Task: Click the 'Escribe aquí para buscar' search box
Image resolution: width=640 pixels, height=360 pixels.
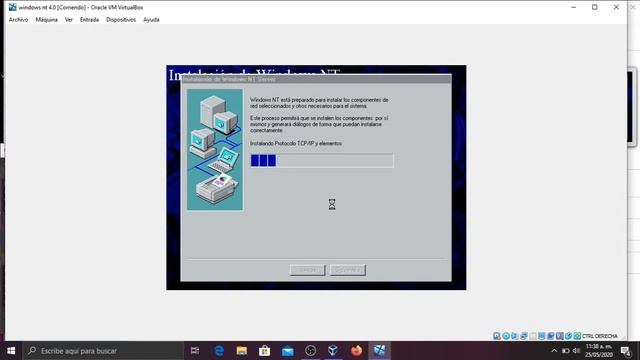Action: coord(103,351)
